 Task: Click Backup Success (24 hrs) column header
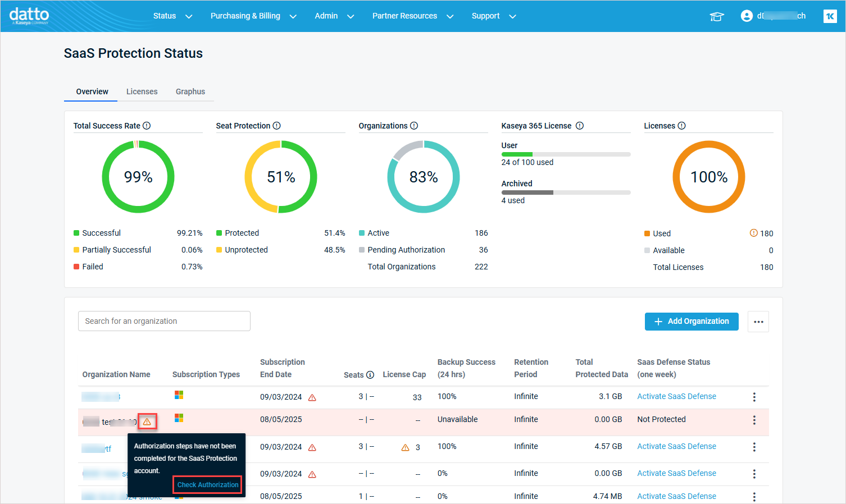(x=466, y=368)
